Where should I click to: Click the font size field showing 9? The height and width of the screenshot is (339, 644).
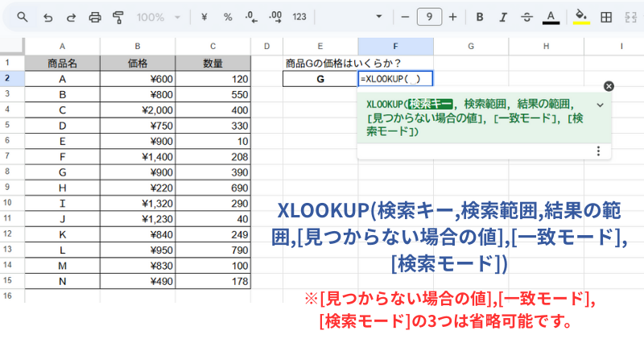pos(429,17)
